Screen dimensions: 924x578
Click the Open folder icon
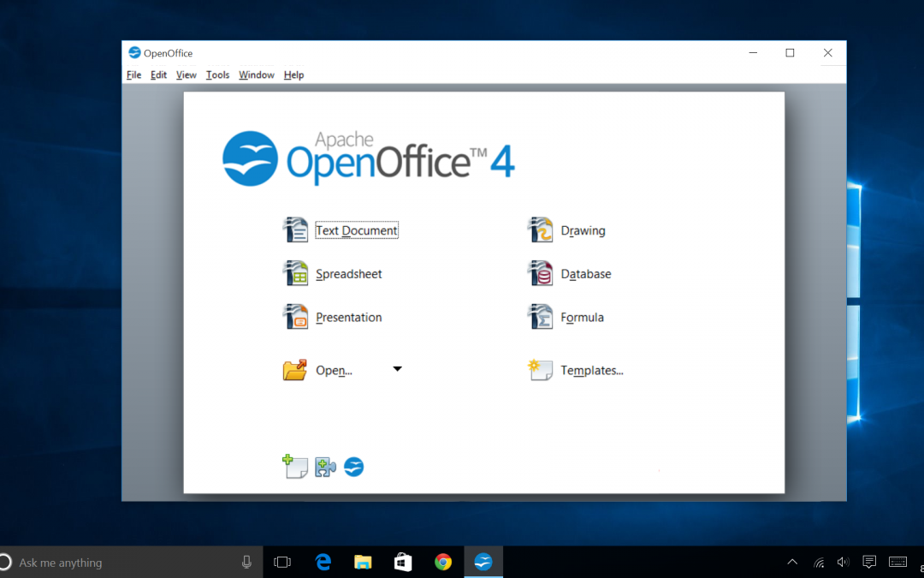pyautogui.click(x=294, y=370)
